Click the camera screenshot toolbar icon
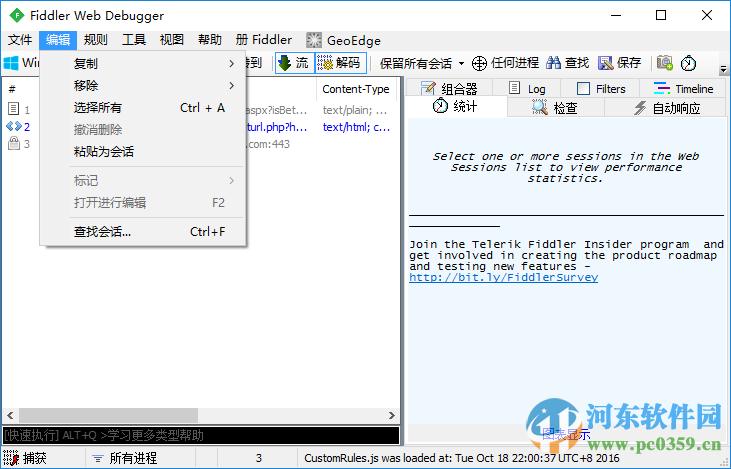This screenshot has width=731, height=469. (x=665, y=63)
